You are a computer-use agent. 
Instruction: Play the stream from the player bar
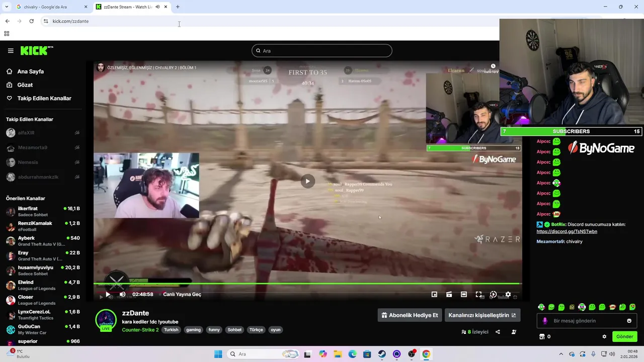tap(108, 295)
